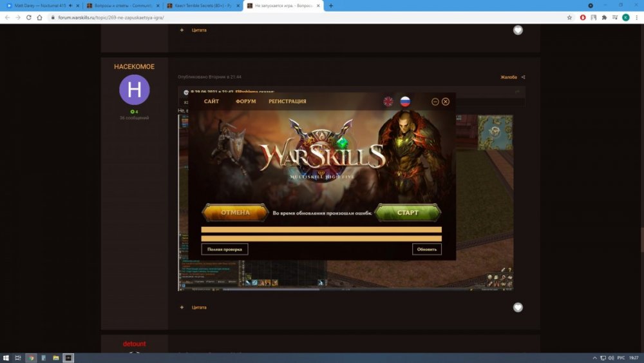Like the post with bottom heart icon
This screenshot has width=644, height=363.
click(x=518, y=308)
